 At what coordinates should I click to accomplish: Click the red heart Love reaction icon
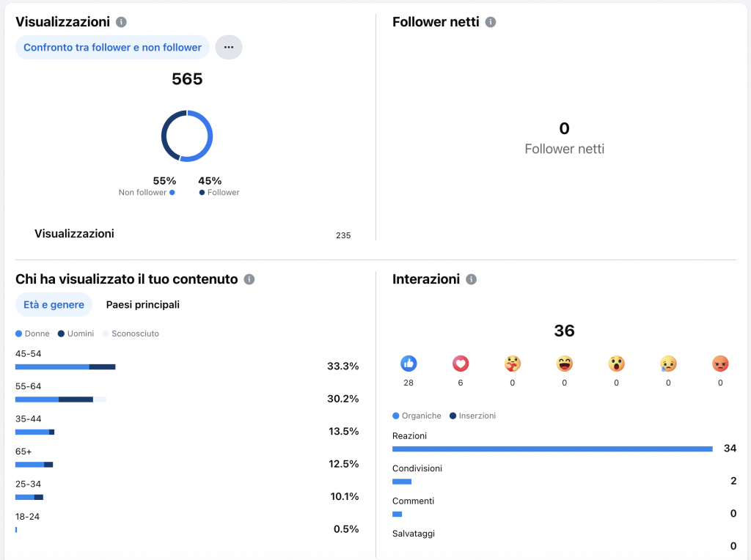click(461, 363)
